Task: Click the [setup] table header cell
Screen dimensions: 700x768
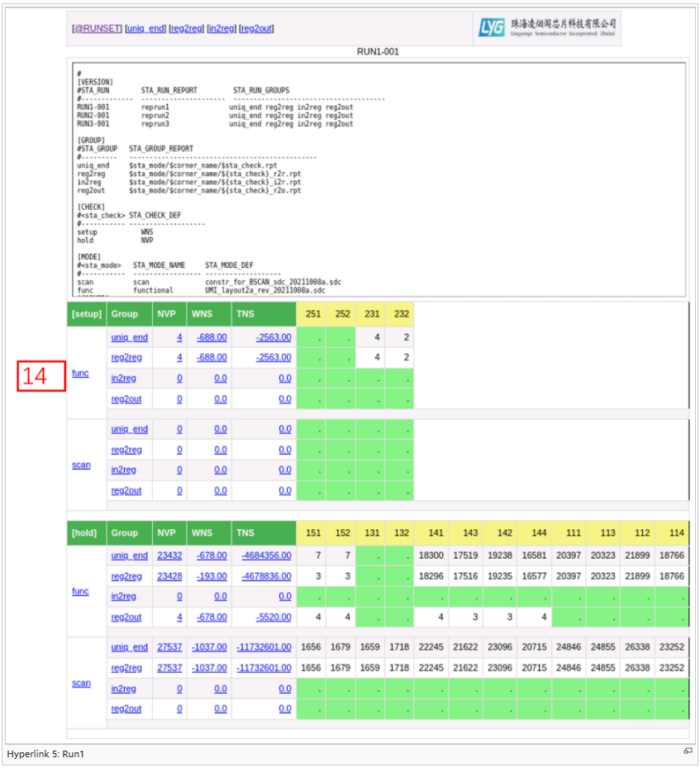Action: 87,314
